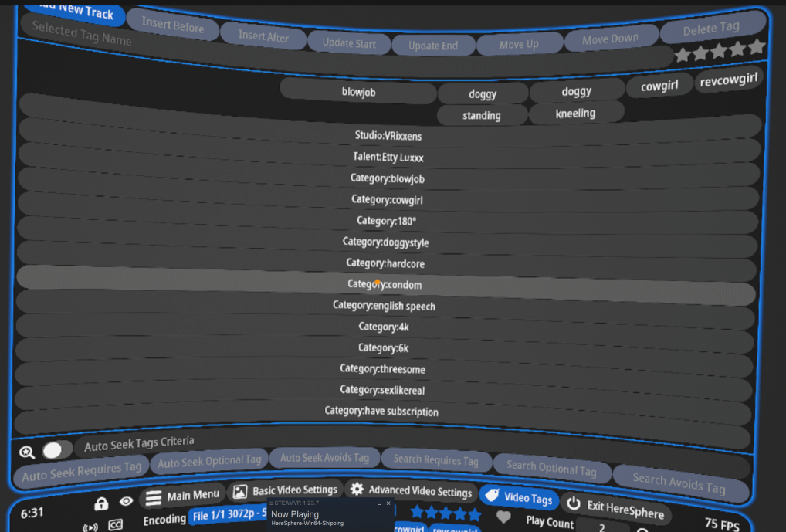
Task: Click Move Down button
Action: (610, 38)
